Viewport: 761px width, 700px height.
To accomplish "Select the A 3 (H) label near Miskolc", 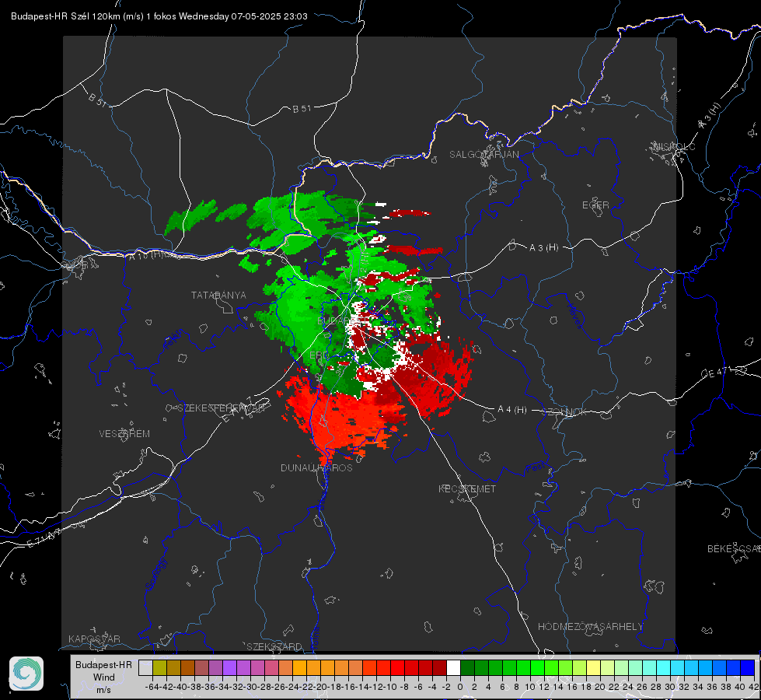I will coord(710,116).
